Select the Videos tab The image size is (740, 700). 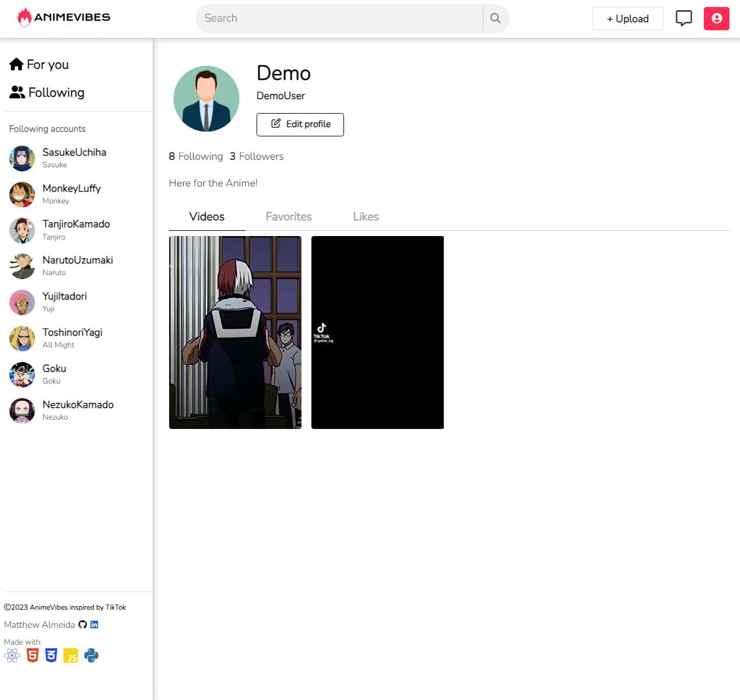point(207,217)
